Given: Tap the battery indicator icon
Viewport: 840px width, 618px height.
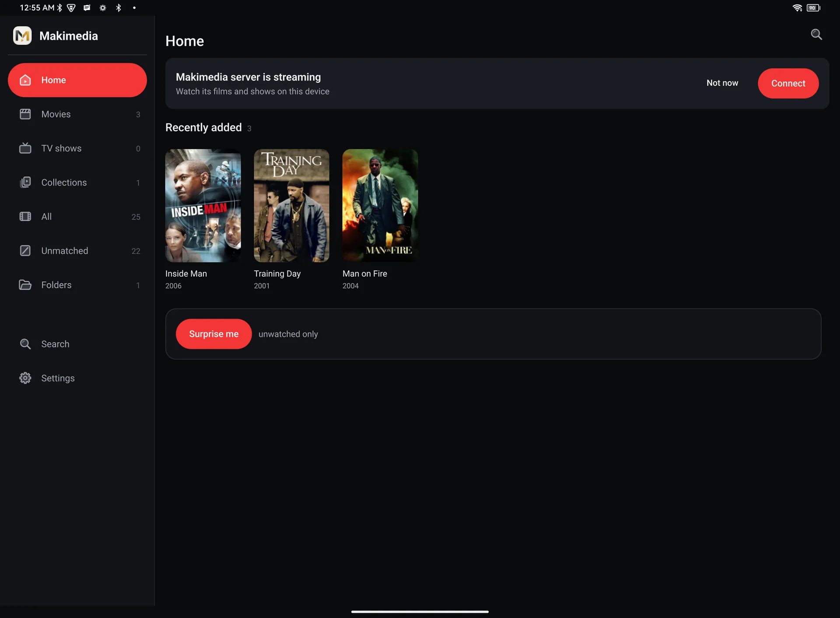Looking at the screenshot, I should pos(813,8).
